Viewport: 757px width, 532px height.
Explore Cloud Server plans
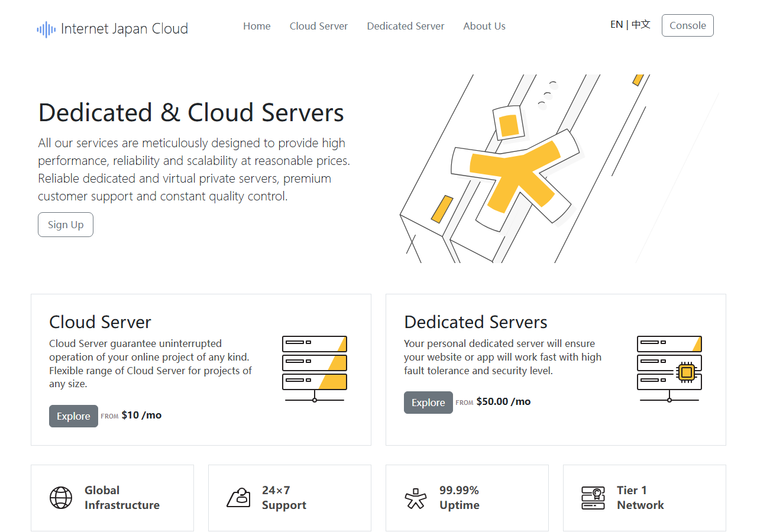pos(73,416)
